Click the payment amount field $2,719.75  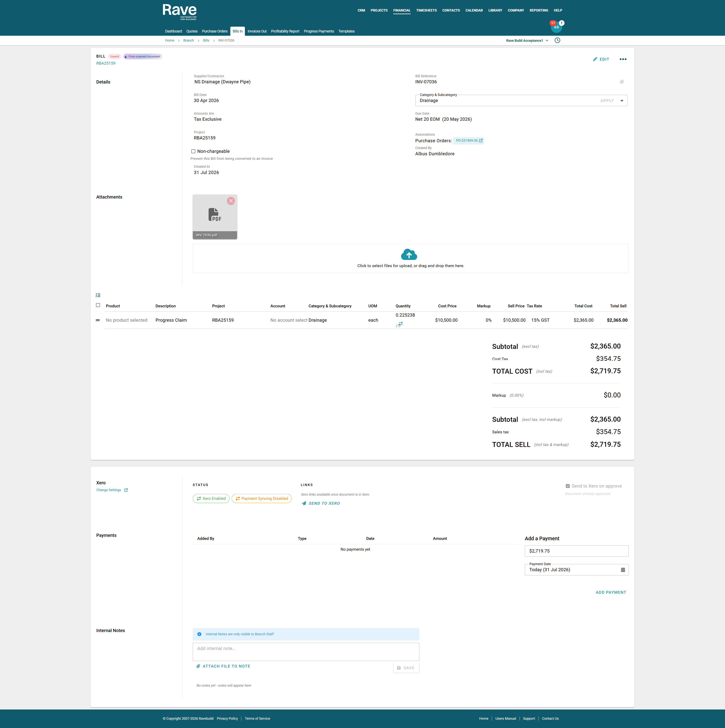point(576,551)
